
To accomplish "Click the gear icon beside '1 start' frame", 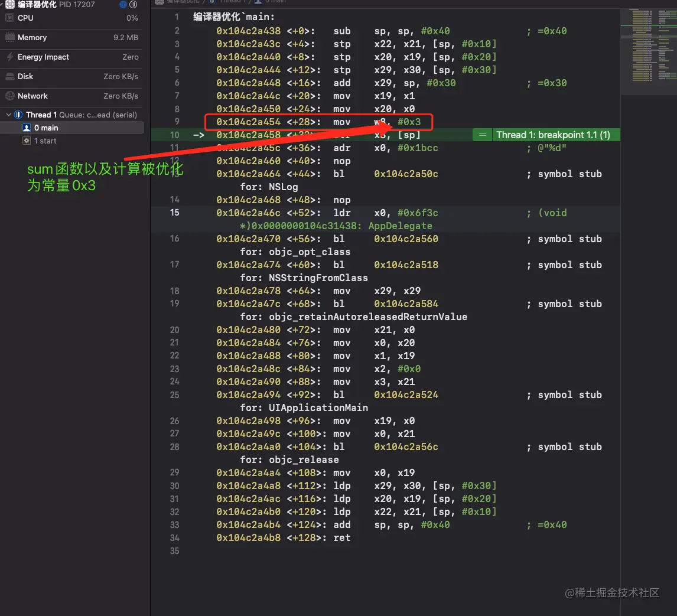I will (x=26, y=141).
